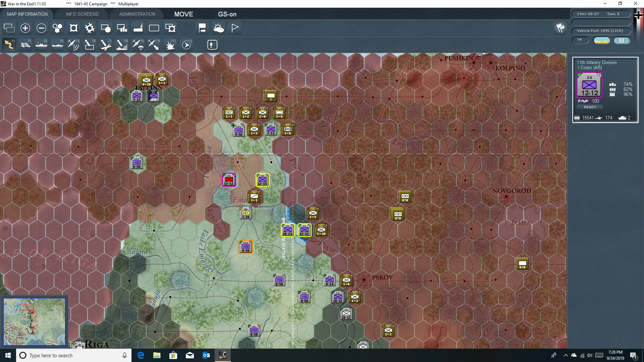Image resolution: width=644 pixels, height=362 pixels.
Task: Click the stacked windows icon
Action: tap(9, 28)
